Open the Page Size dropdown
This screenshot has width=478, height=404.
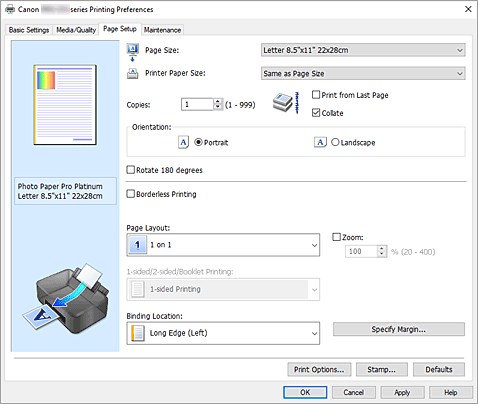point(363,50)
